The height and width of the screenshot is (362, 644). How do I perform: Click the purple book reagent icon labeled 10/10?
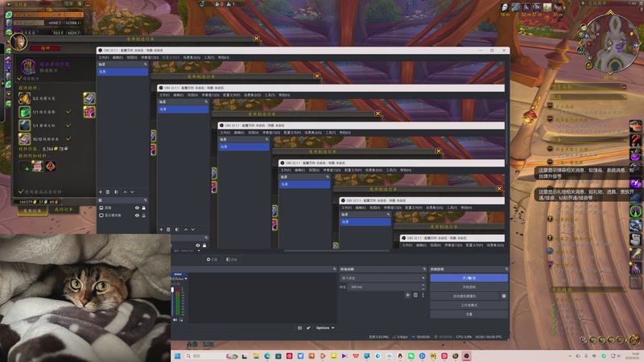point(24,138)
